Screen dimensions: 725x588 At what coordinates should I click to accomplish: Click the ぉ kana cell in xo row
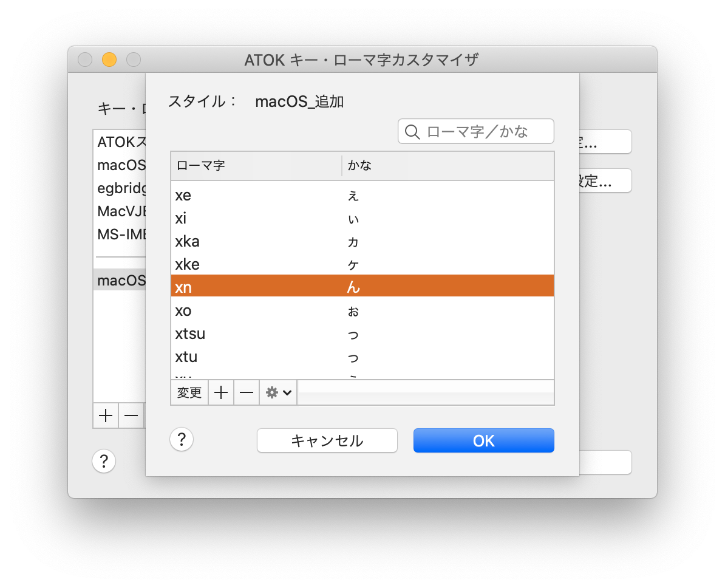pyautogui.click(x=353, y=312)
